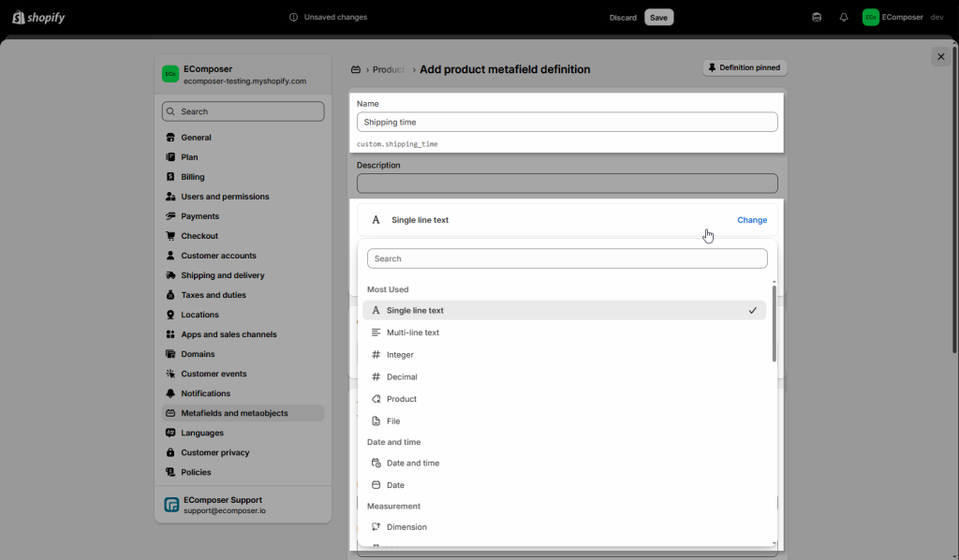Open Shipping and delivery settings
Viewport: 959px width, 560px height.
click(243, 275)
